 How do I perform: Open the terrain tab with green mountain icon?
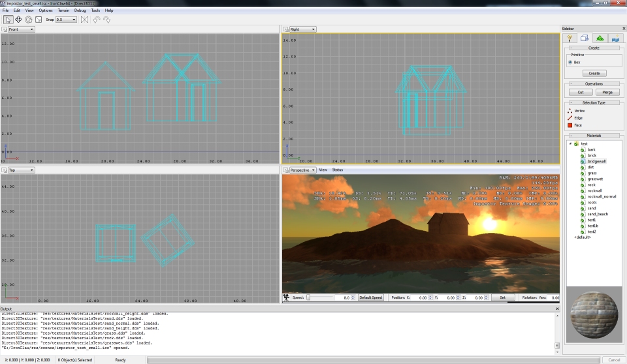(600, 38)
